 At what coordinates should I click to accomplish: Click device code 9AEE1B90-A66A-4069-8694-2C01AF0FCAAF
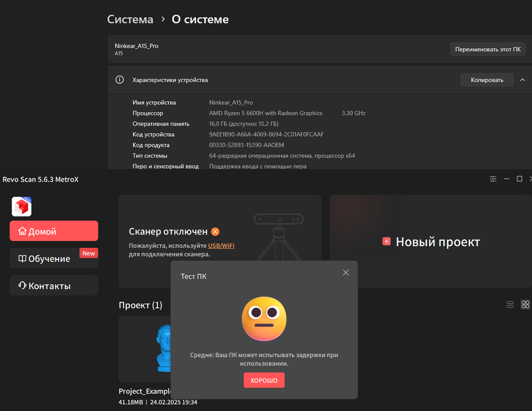coord(266,135)
